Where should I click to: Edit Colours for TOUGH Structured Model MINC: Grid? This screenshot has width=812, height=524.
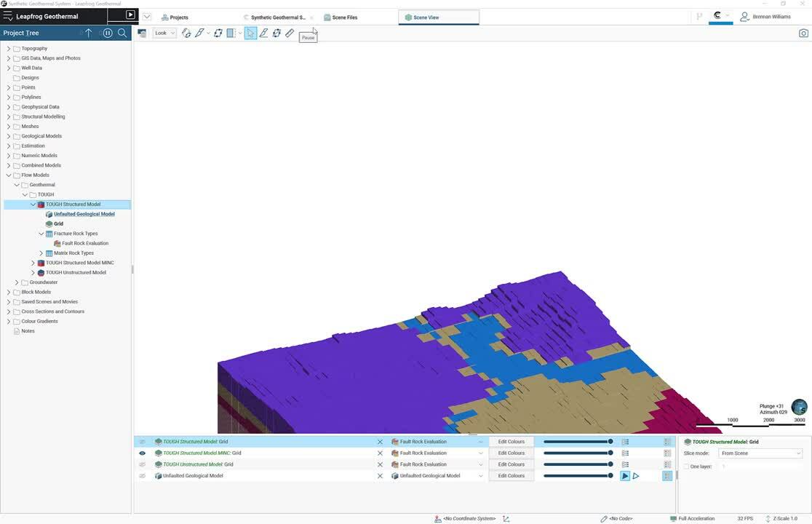[512, 453]
